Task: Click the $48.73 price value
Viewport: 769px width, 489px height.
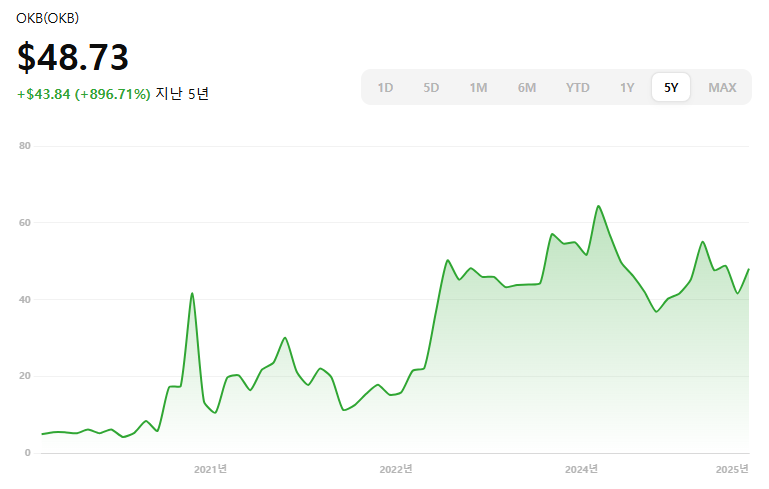Action: 73,57
